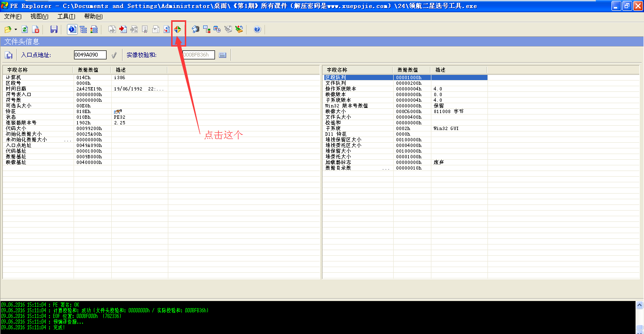
Task: Reload the file using the refresh icon
Action: 24,29
